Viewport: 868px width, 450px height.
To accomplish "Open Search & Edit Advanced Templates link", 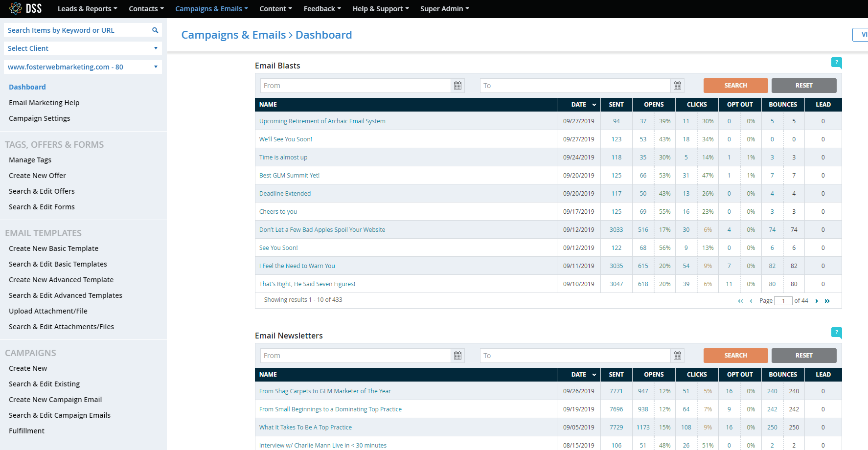I will click(66, 295).
